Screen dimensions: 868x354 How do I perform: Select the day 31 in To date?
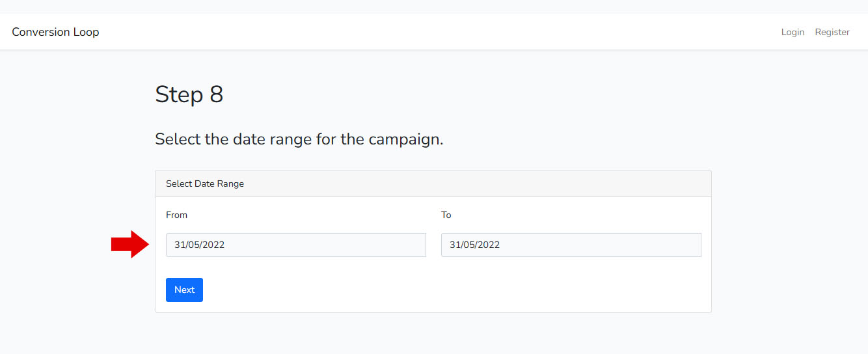455,245
